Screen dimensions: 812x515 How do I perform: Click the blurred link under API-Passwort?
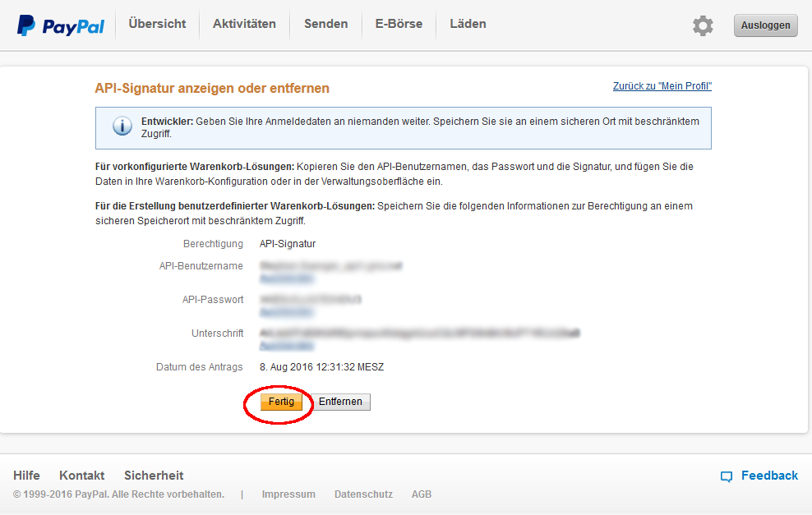[285, 312]
